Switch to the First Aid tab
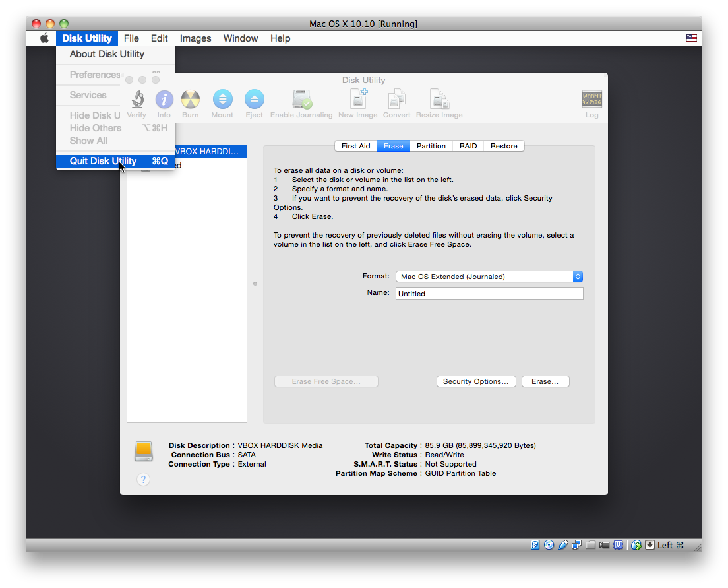The image size is (728, 588). click(355, 146)
